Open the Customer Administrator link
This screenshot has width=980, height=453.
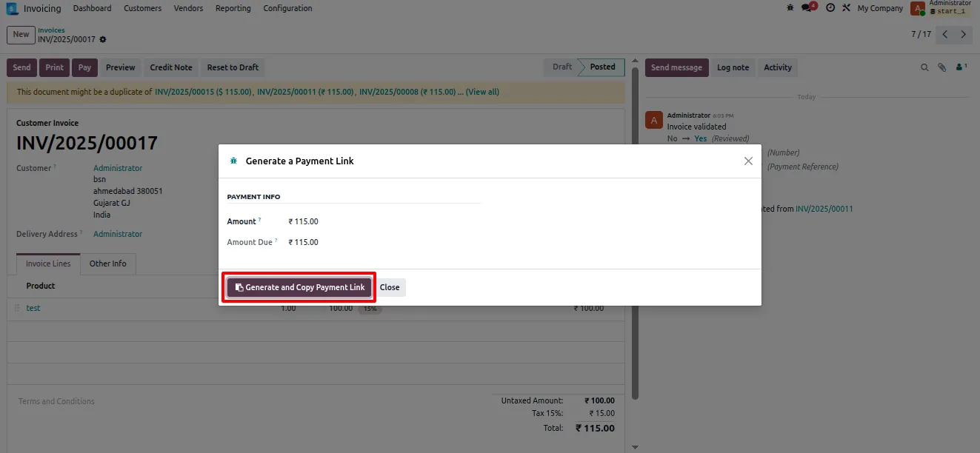(x=118, y=168)
